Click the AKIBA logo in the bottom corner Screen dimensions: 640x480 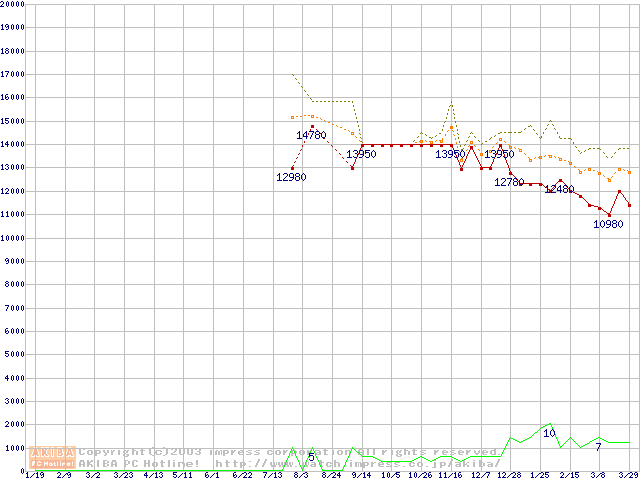(x=52, y=457)
